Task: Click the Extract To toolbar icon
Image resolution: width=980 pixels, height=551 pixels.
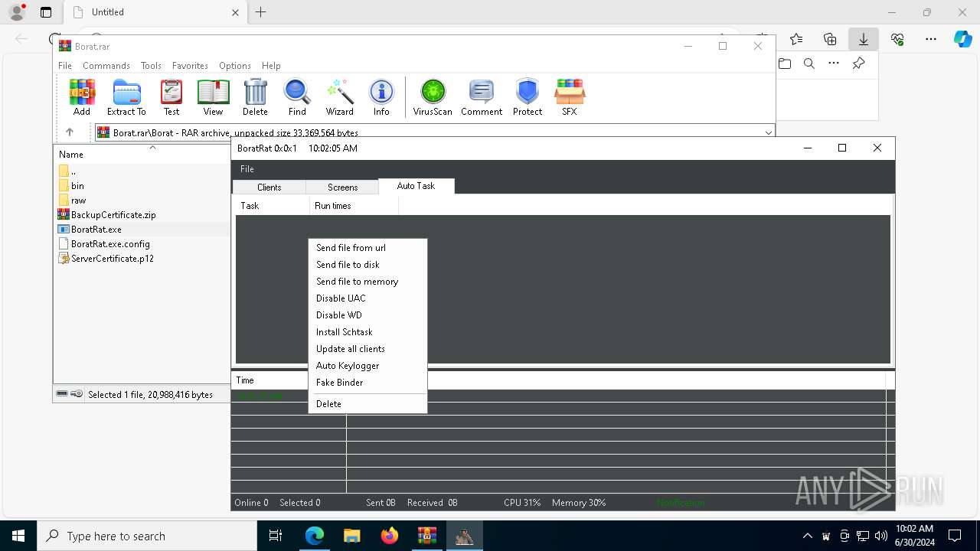Action: (x=126, y=97)
